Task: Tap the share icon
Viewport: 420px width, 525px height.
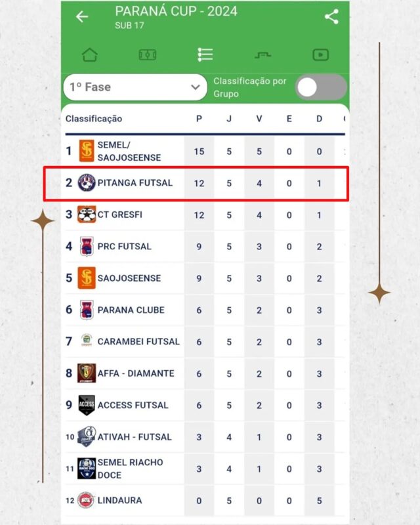Action: pyautogui.click(x=331, y=17)
